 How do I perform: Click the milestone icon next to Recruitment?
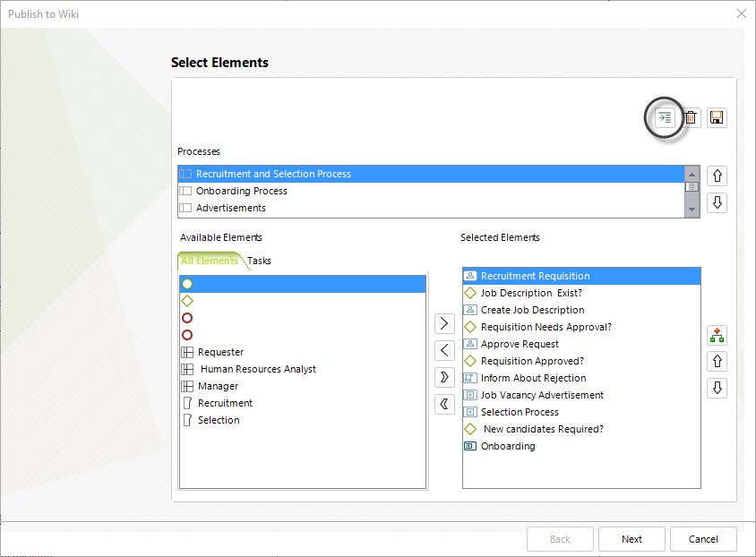click(187, 403)
